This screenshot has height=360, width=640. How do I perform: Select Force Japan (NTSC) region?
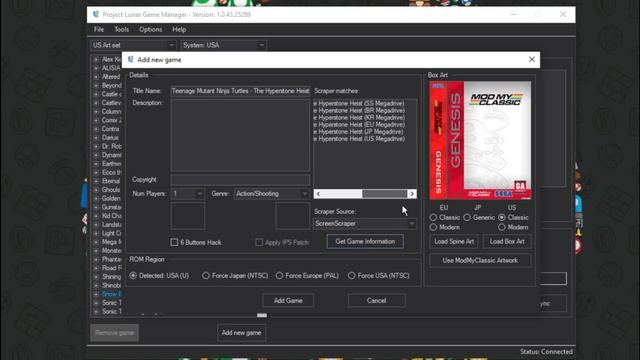[x=206, y=276]
